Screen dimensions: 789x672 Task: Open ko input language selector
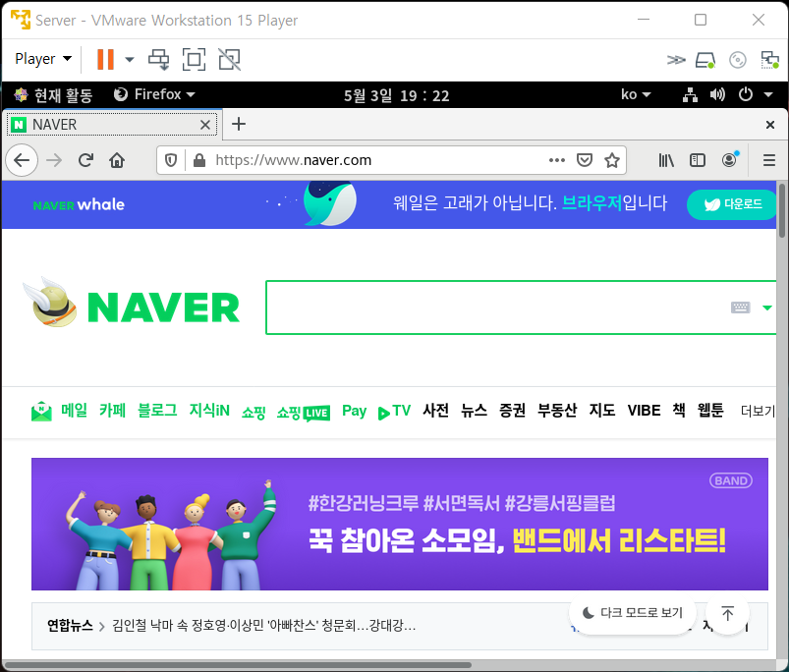click(636, 94)
